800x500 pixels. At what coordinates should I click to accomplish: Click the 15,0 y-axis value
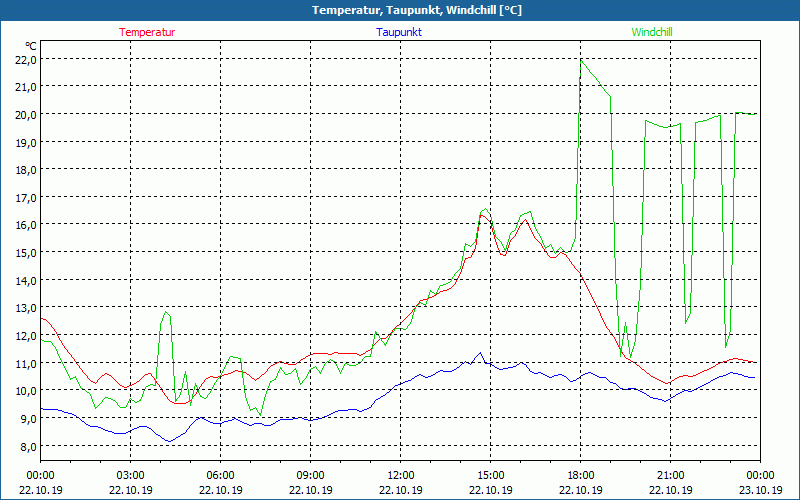pos(27,253)
